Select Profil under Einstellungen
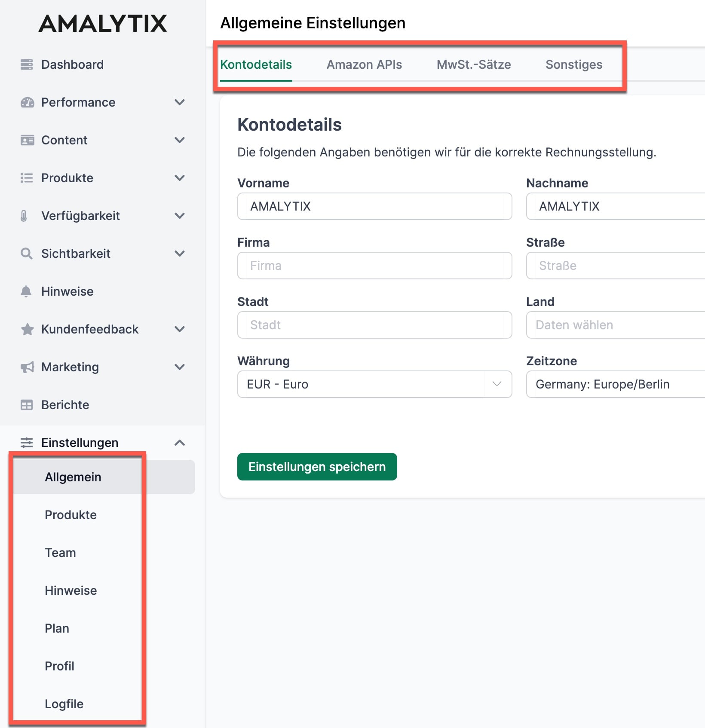This screenshot has width=705, height=728. click(59, 666)
